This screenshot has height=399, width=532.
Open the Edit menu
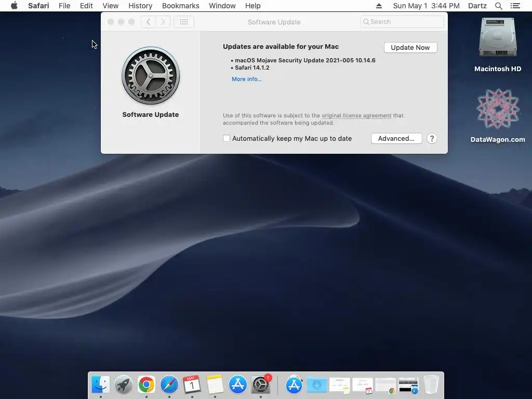point(86,6)
